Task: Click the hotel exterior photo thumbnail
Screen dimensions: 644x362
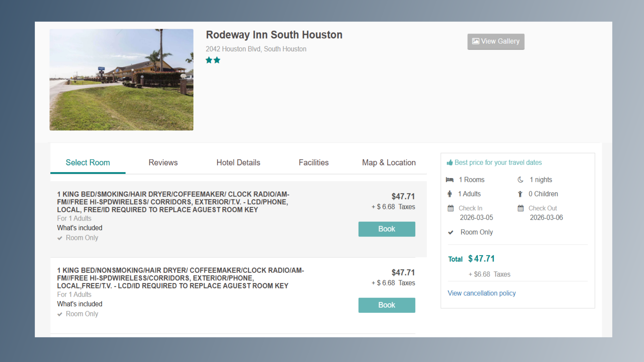Action: point(121,79)
